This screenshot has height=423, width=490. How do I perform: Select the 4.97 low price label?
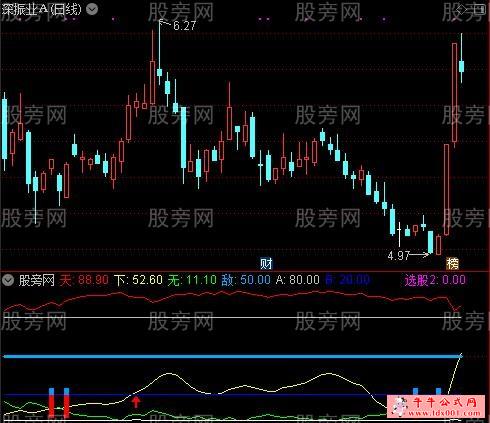[x=399, y=256]
